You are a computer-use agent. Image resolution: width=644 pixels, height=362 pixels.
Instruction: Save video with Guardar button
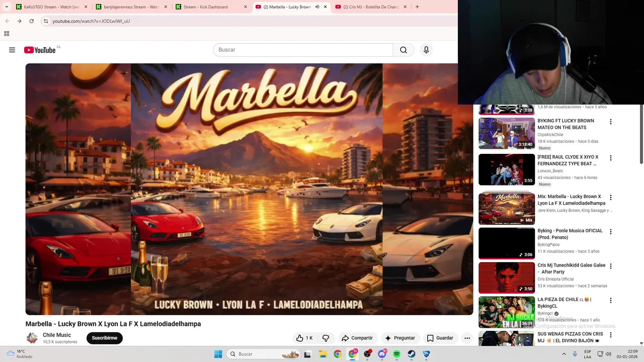pyautogui.click(x=440, y=338)
